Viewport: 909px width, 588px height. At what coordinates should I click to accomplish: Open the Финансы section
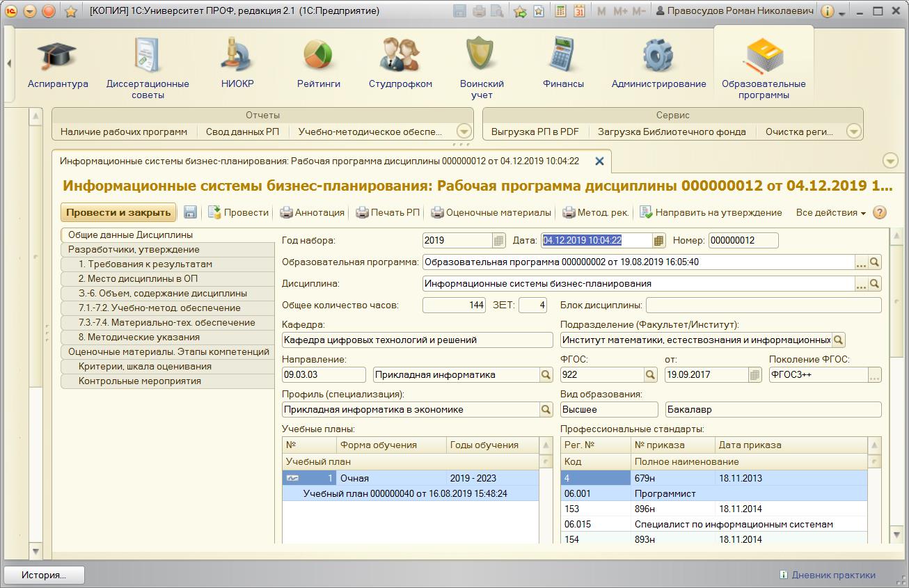pyautogui.click(x=563, y=65)
